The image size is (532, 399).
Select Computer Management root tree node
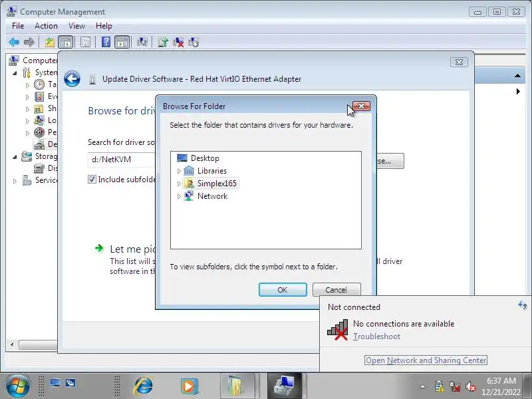click(x=33, y=61)
